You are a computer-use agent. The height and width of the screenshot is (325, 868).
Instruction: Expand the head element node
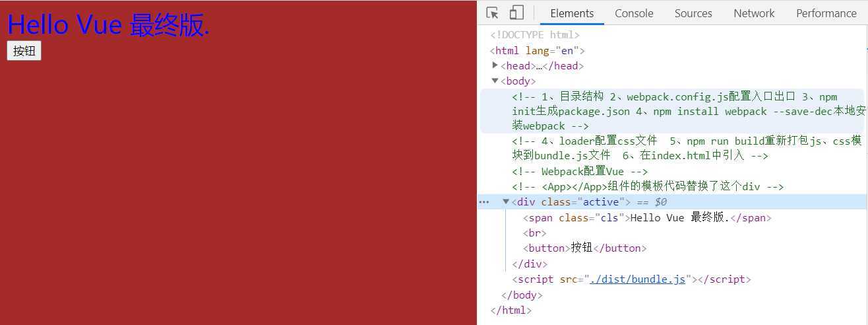point(495,65)
